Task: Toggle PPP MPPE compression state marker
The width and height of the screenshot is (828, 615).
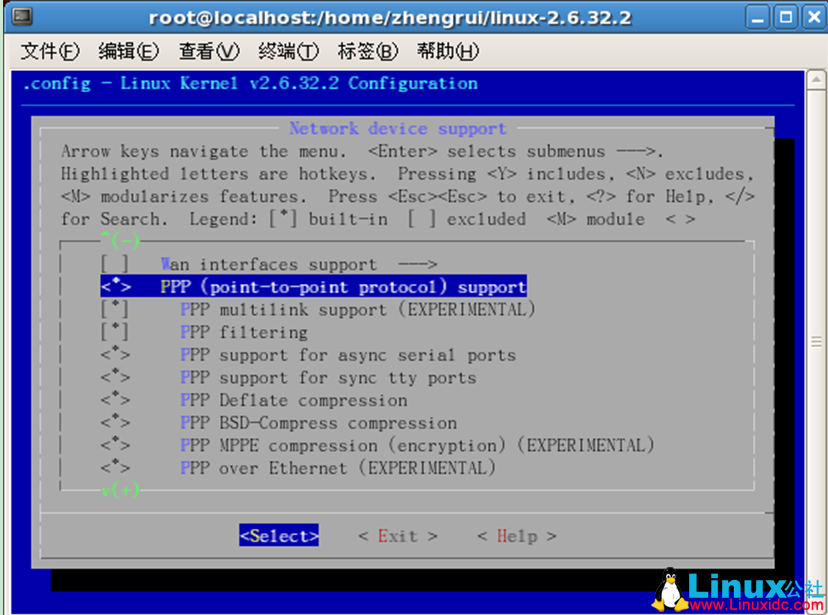Action: [116, 446]
